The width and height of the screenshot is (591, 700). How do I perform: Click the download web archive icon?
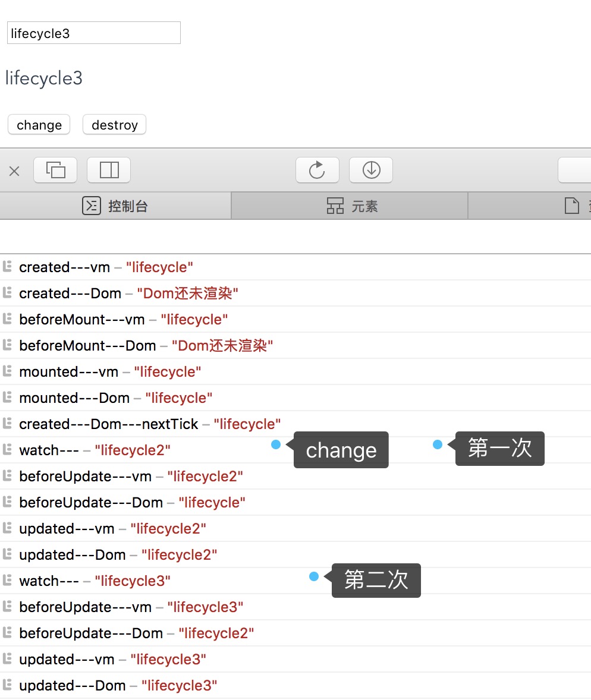pos(371,171)
